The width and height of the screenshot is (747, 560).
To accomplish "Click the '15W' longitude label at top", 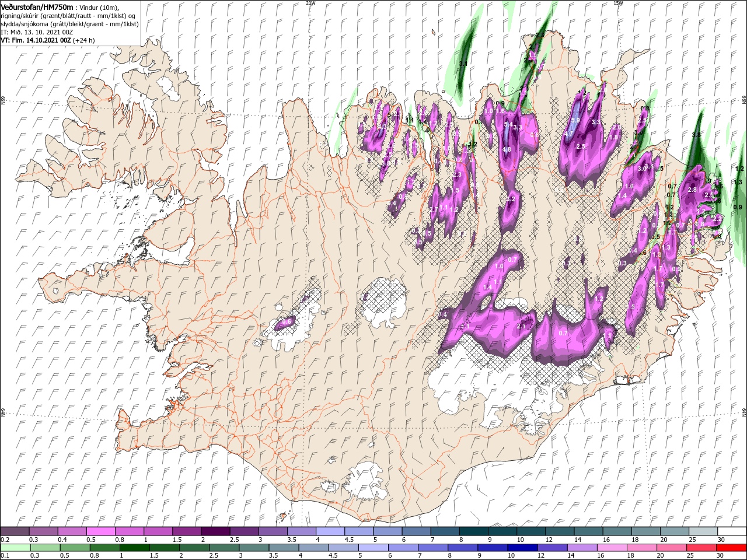I will (618, 3).
